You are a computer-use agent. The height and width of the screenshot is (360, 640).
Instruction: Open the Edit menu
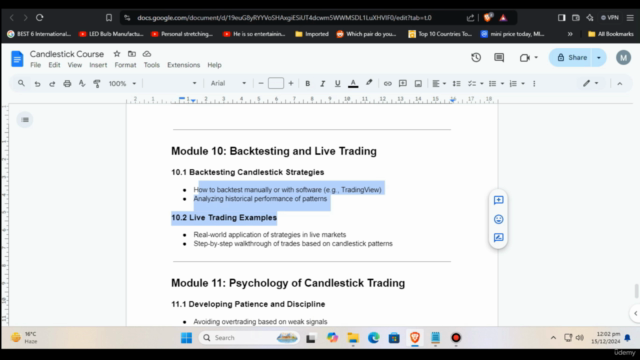tap(54, 65)
